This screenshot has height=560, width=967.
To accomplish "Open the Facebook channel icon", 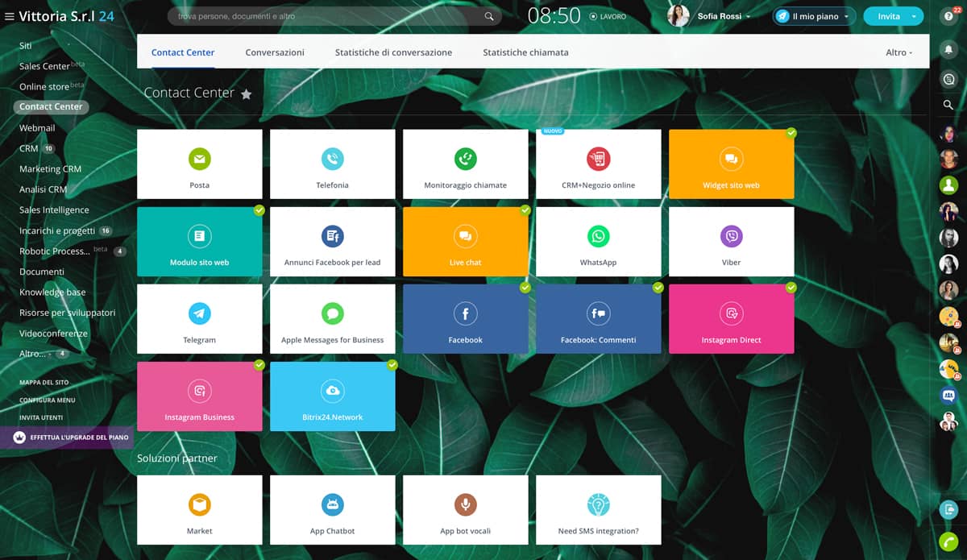I will 465,313.
